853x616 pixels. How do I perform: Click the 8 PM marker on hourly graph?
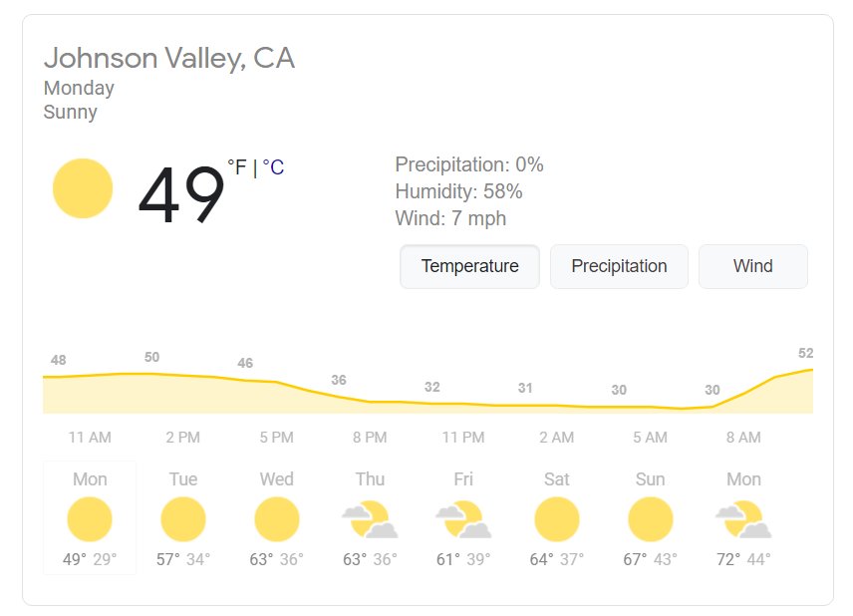[x=370, y=438]
